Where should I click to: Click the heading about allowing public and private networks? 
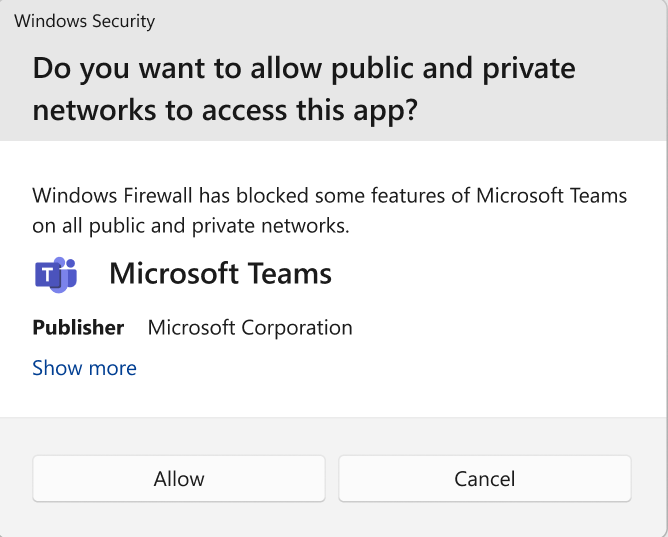304,89
